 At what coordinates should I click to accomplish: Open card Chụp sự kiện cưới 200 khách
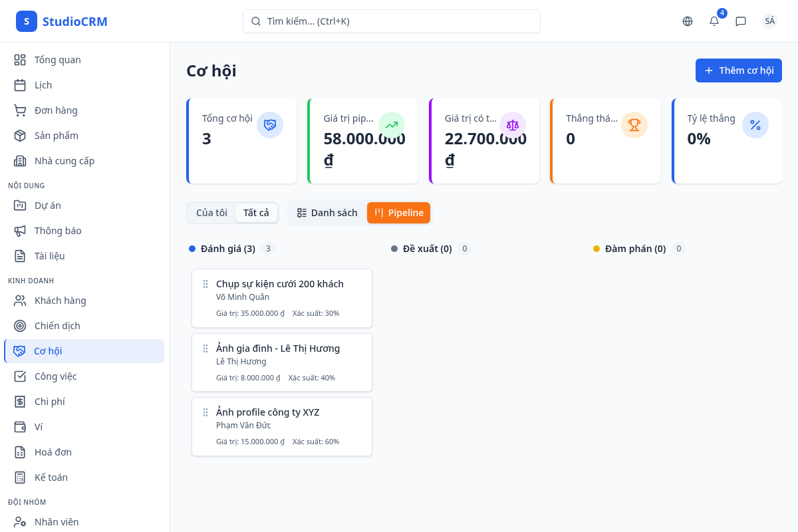279,283
